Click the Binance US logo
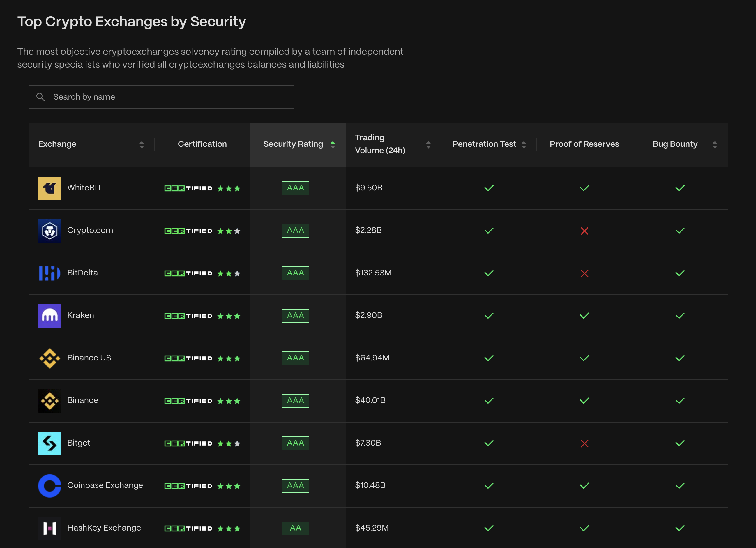Viewport: 756px width, 548px height. coord(49,358)
